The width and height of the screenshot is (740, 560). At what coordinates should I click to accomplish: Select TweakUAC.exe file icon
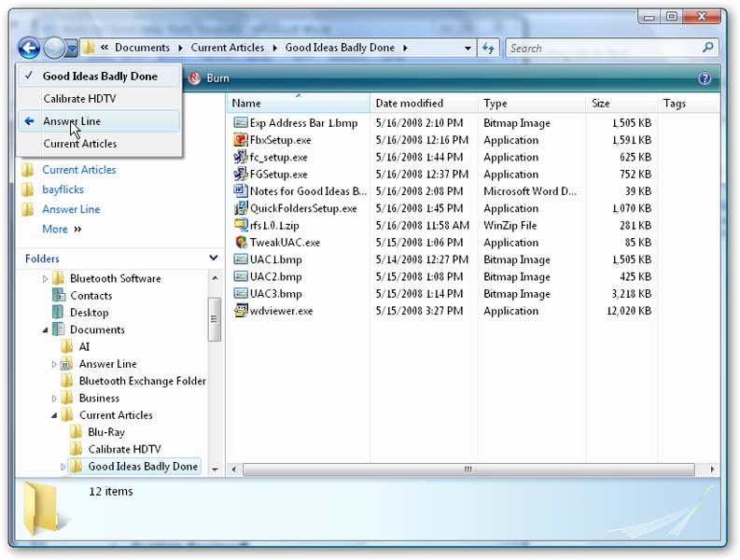(241, 243)
